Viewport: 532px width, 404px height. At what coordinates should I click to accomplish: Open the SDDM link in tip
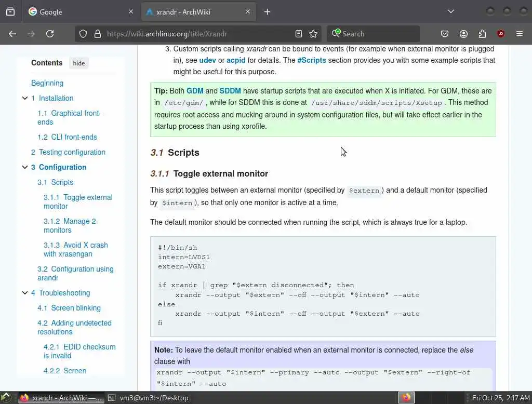click(230, 91)
